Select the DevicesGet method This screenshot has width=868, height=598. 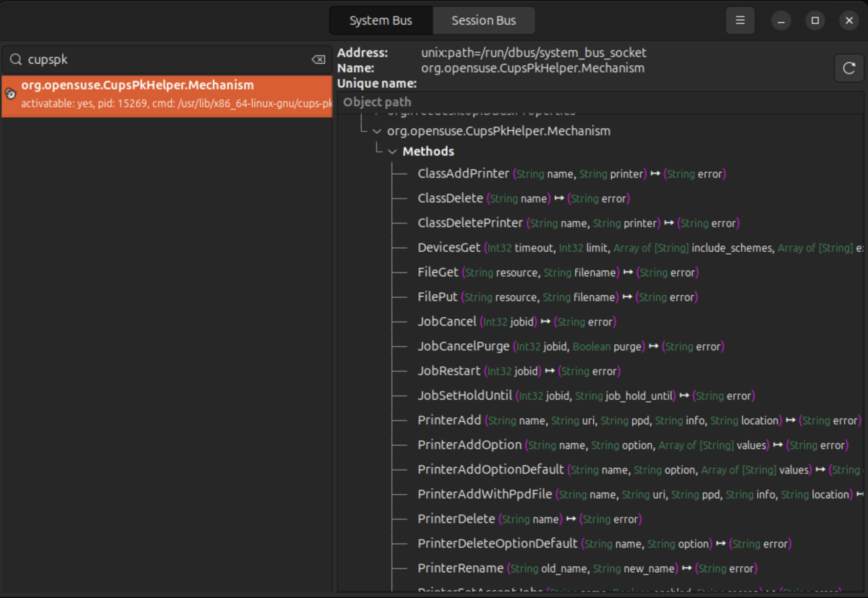pos(449,247)
